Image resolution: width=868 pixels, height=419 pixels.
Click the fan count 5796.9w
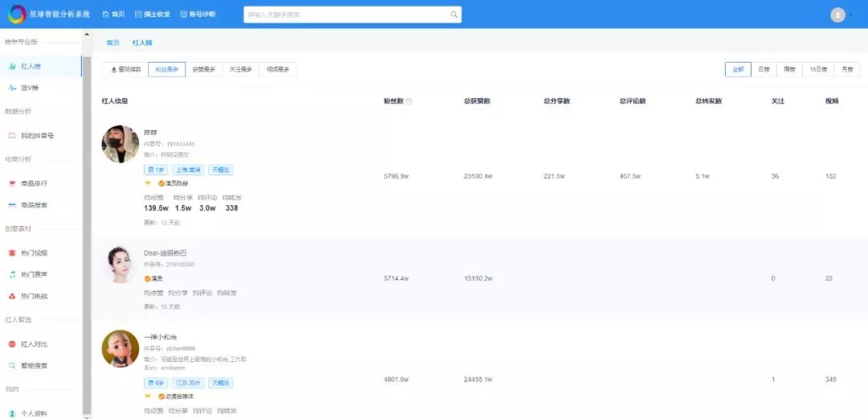point(395,176)
